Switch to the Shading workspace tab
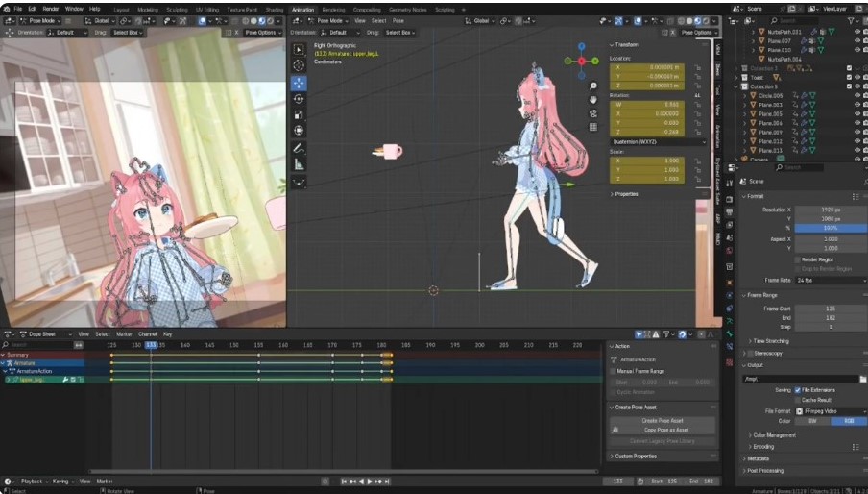Screen dimensions: 868x494 [x=274, y=10]
